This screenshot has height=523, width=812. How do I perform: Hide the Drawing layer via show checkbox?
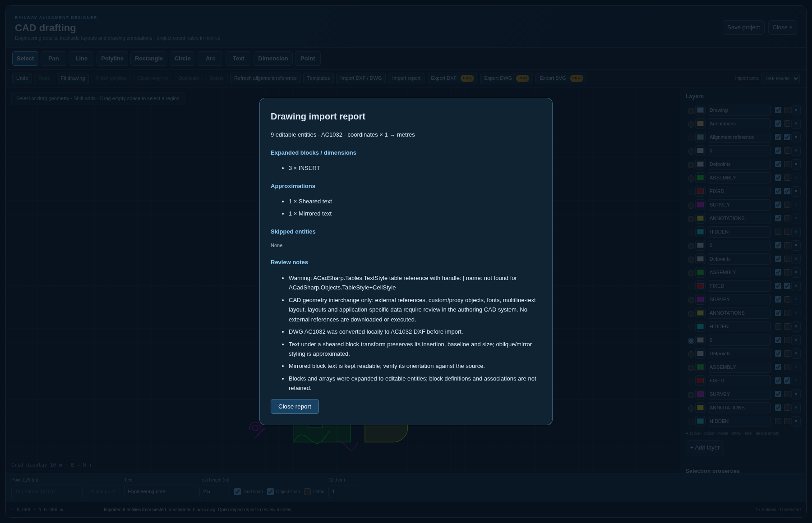click(778, 110)
